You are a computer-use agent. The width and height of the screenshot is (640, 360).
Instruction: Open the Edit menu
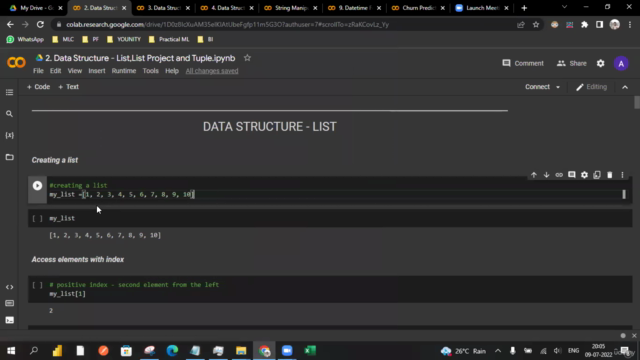click(56, 71)
